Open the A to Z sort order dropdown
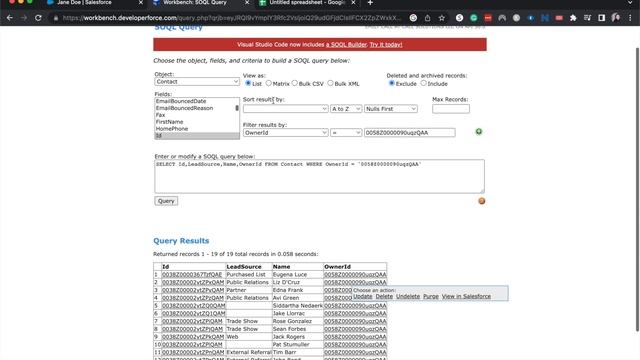 tap(346, 109)
